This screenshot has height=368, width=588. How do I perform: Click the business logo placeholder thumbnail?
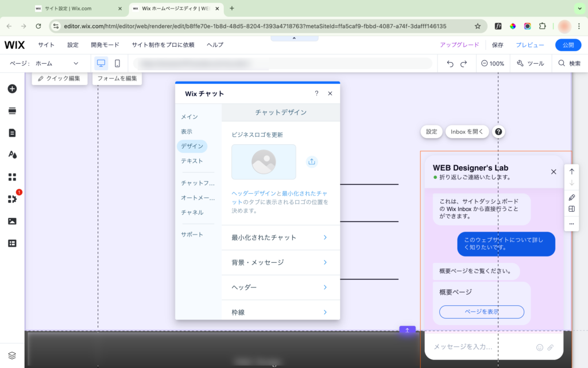(264, 162)
